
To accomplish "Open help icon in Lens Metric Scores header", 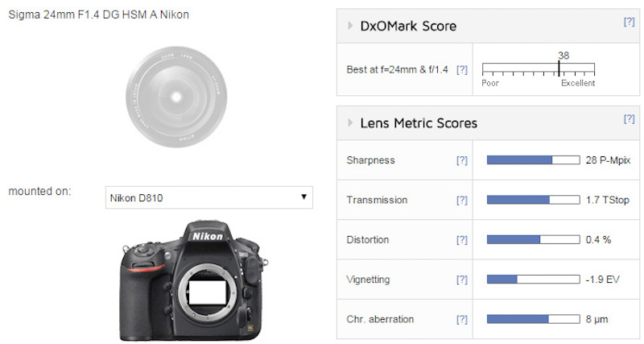I will (629, 118).
